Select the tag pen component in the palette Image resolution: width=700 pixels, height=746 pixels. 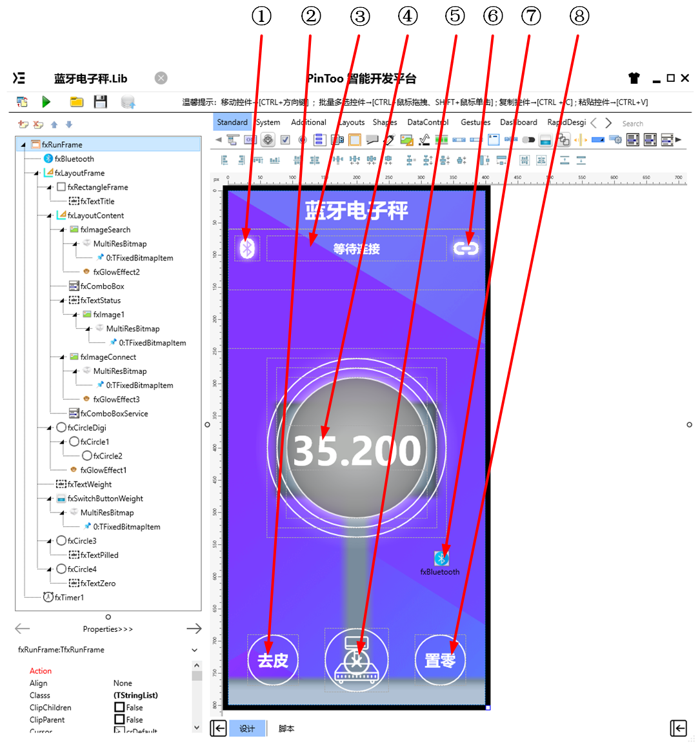coord(389,140)
